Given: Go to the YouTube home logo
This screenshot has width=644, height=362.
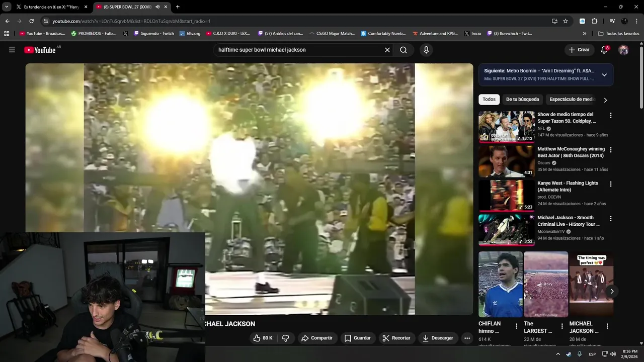Looking at the screenshot, I should click(x=40, y=50).
